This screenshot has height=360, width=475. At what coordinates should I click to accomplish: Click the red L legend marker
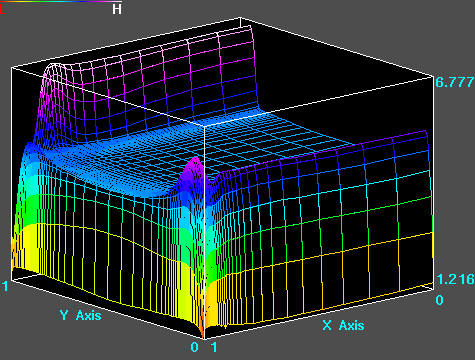tap(3, 9)
